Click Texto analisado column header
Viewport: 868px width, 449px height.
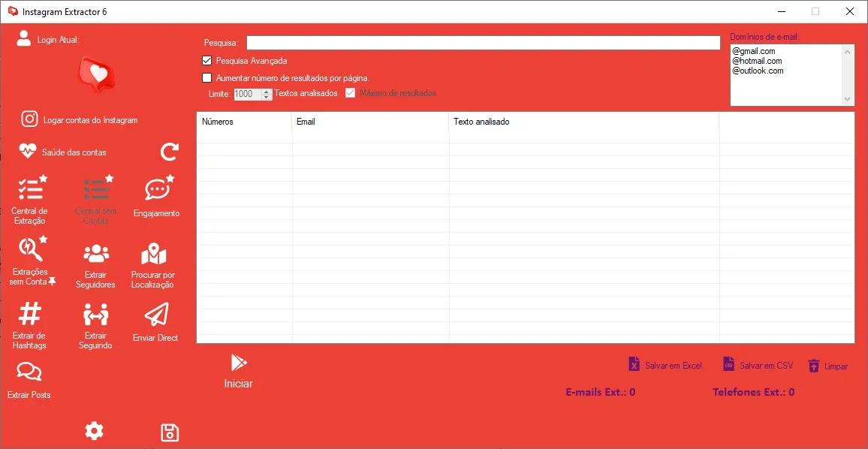[584, 122]
